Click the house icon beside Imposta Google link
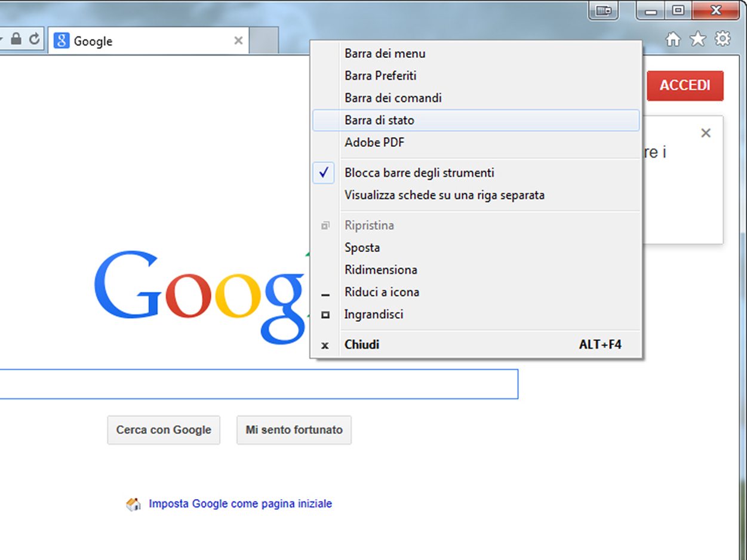 click(134, 504)
